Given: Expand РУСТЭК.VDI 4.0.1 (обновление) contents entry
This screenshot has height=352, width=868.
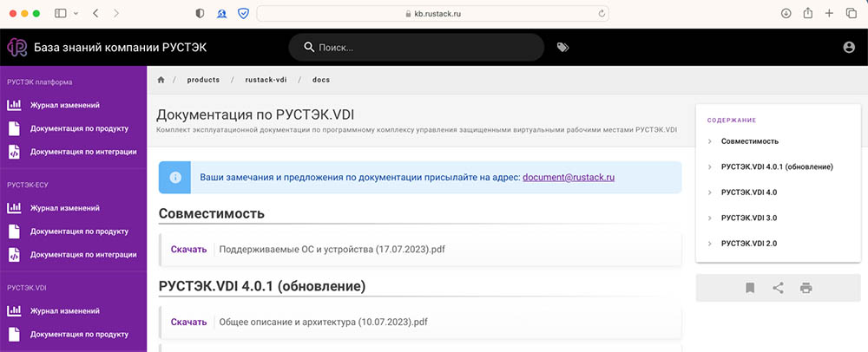Looking at the screenshot, I should click(777, 166).
